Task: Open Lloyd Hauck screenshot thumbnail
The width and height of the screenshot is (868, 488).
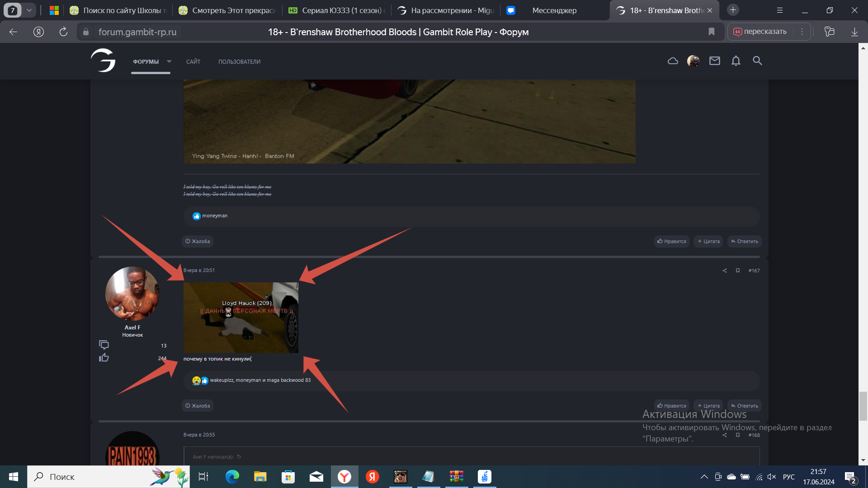Action: tap(241, 317)
